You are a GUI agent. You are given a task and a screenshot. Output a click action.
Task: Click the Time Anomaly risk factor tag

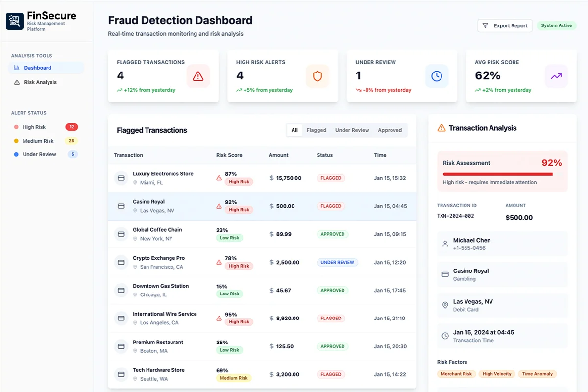(537, 374)
